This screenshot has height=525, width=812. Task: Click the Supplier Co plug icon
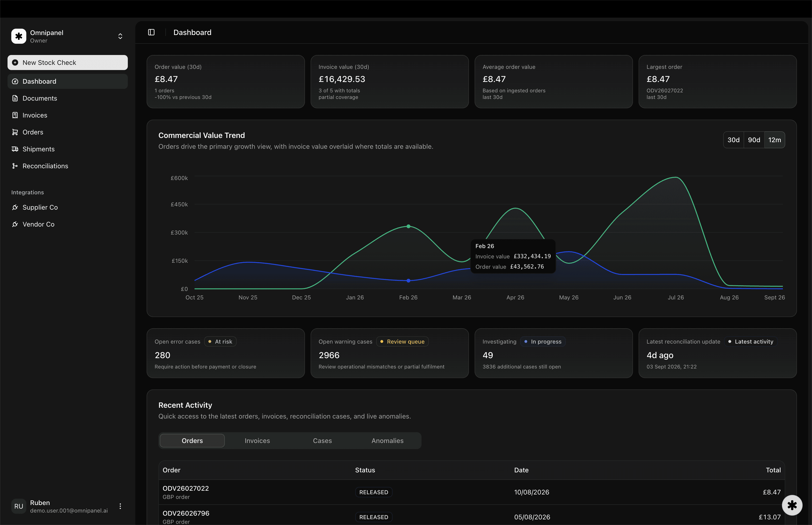15,207
